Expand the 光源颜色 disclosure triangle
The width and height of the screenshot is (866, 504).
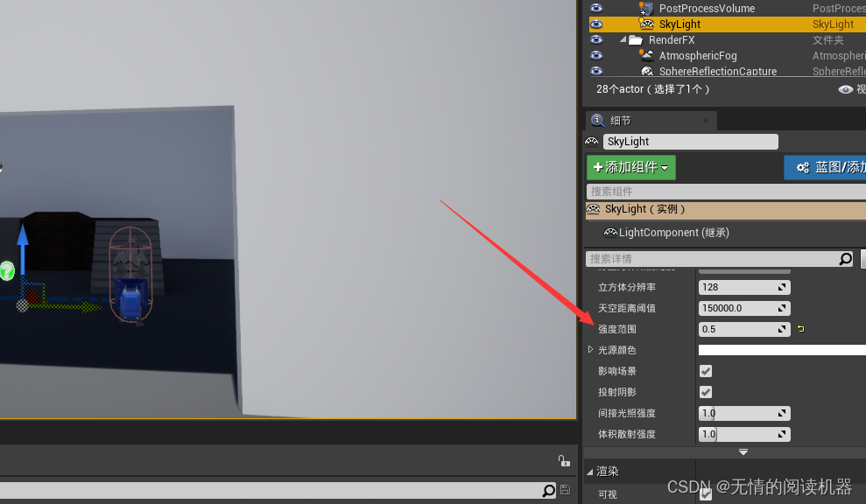click(591, 349)
